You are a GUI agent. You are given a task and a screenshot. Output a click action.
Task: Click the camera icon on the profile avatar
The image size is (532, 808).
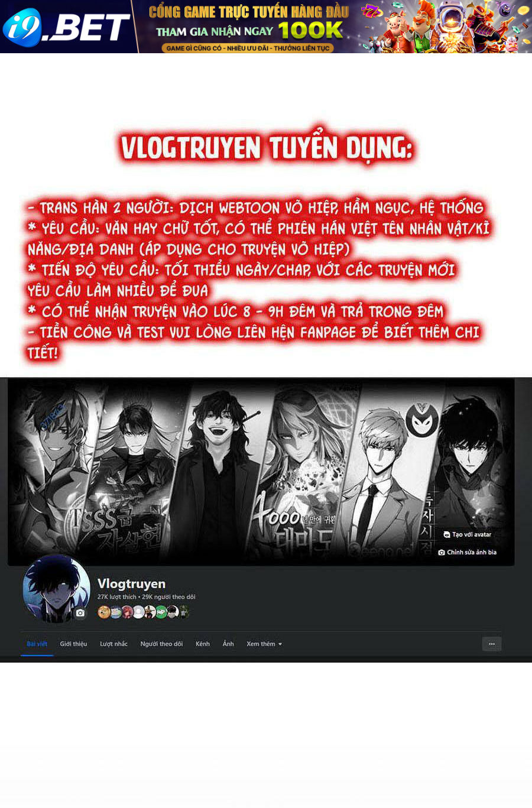tap(80, 613)
